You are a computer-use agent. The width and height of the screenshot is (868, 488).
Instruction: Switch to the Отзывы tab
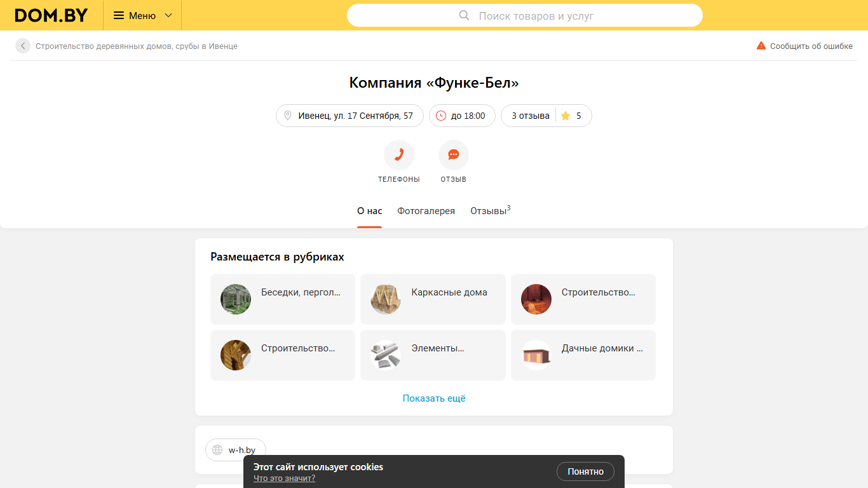491,210
